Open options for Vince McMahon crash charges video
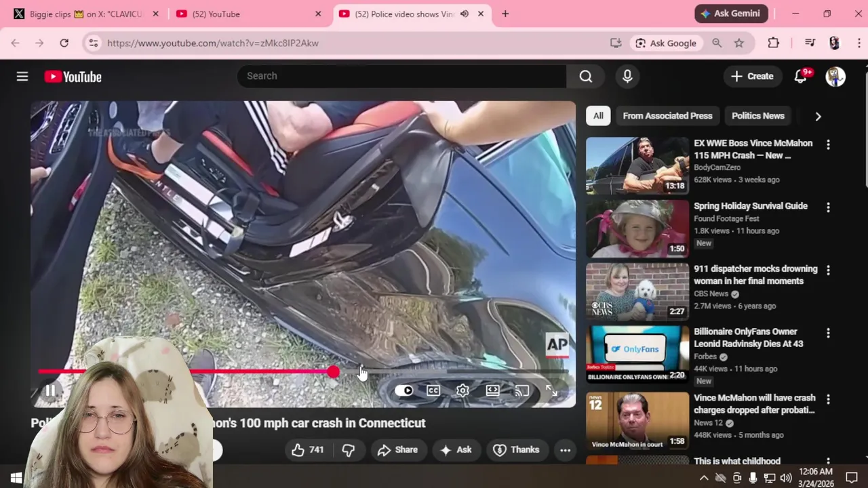This screenshot has height=488, width=868. [828, 399]
